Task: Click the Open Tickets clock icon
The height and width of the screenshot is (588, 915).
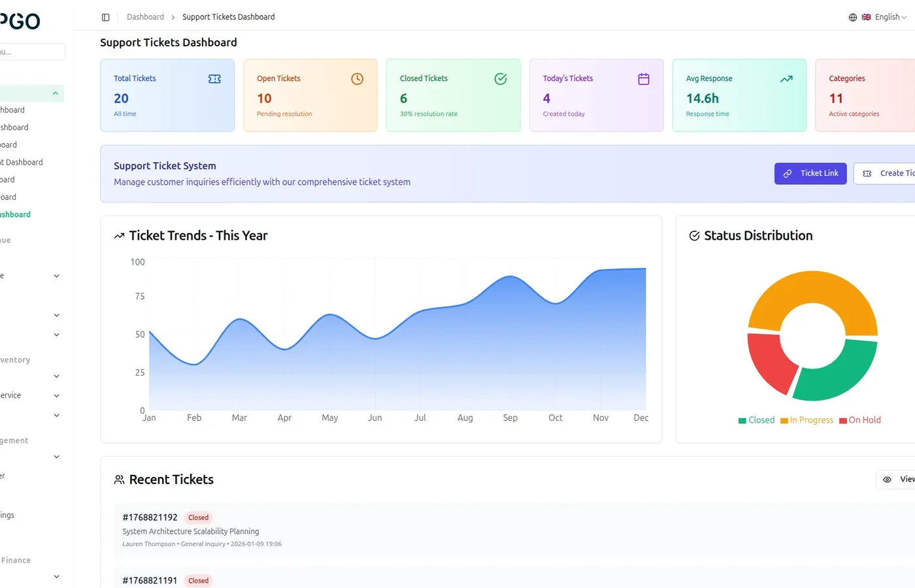Action: [x=357, y=79]
